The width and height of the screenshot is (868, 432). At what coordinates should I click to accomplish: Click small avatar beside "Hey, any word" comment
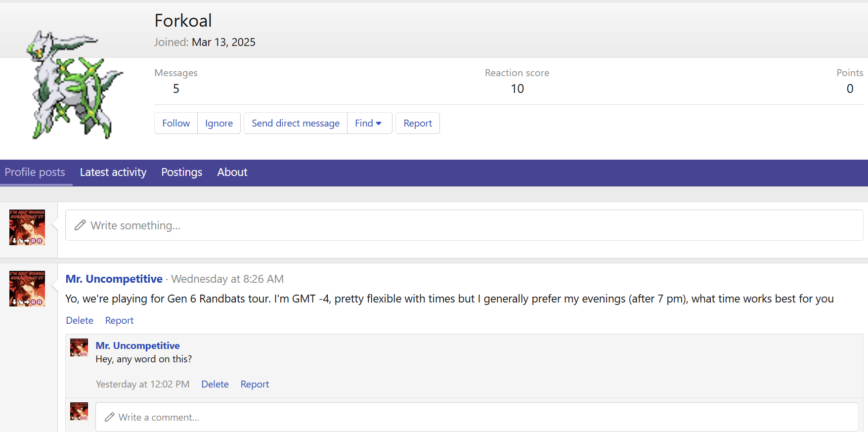79,347
